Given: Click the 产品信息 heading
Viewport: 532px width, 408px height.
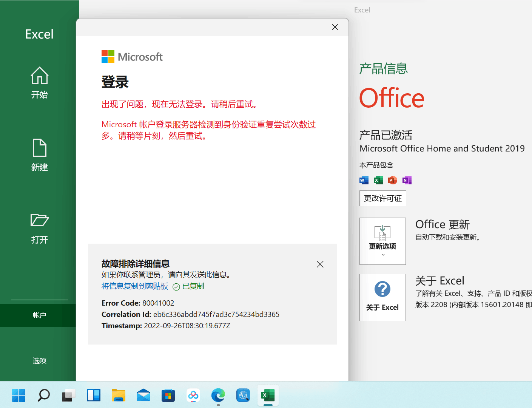Looking at the screenshot, I should [x=384, y=69].
